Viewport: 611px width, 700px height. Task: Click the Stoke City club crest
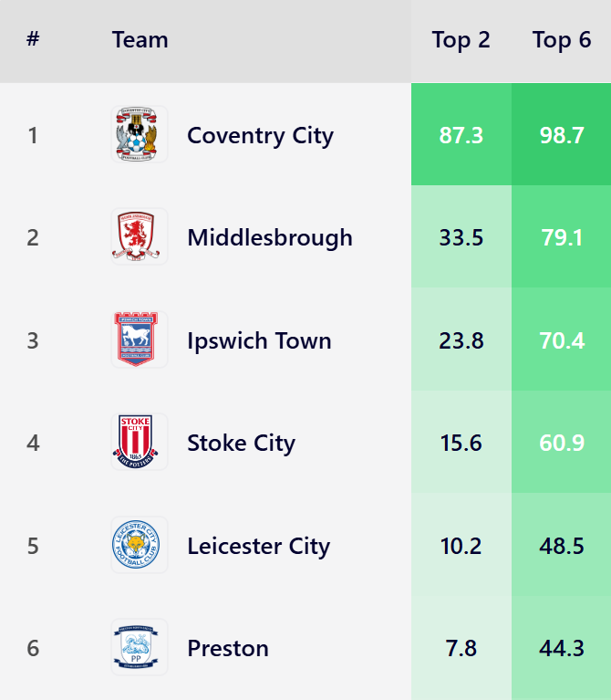click(140, 443)
